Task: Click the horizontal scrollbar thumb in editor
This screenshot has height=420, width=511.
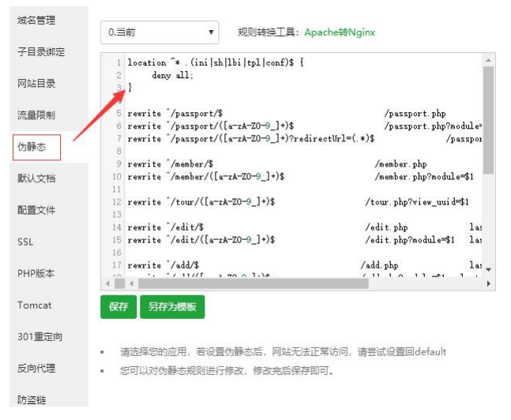Action: pos(254,283)
